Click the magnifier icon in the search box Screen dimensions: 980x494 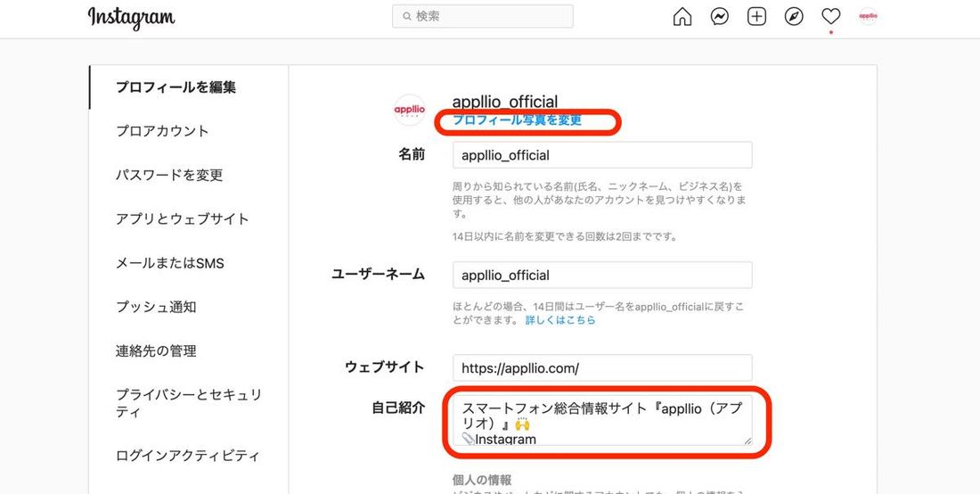click(407, 16)
